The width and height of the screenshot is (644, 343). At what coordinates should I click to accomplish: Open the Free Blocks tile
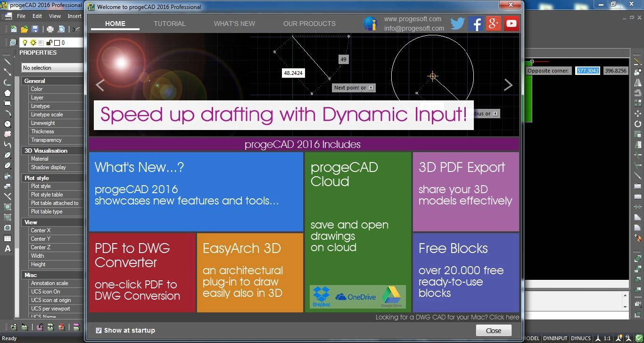click(466, 272)
